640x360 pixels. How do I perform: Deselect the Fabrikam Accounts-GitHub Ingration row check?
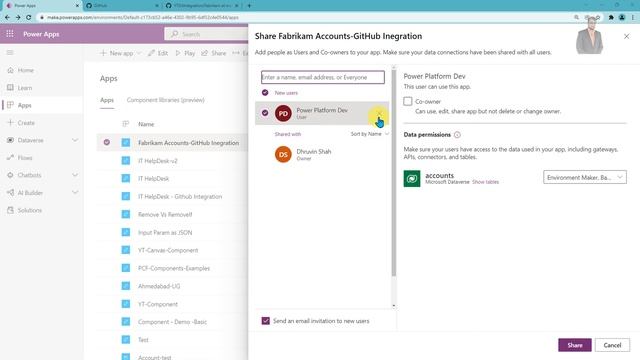click(107, 142)
